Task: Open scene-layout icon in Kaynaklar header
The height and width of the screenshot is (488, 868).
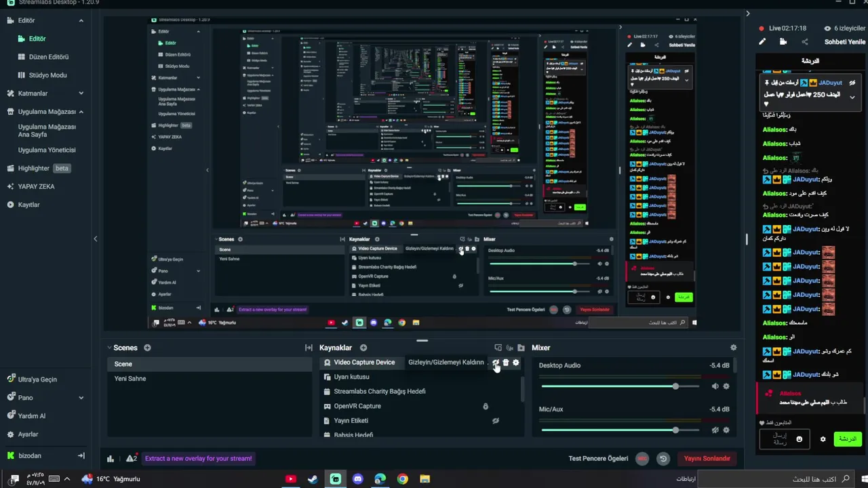Action: click(498, 348)
